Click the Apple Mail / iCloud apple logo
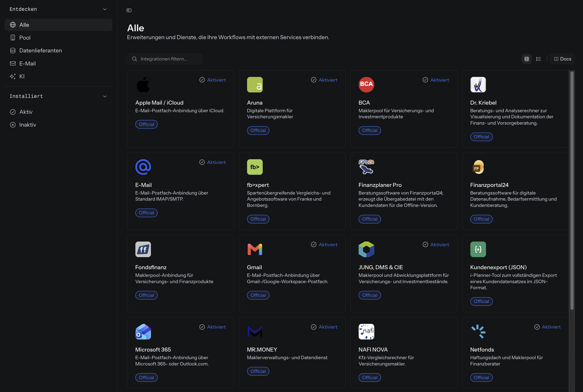 click(143, 85)
